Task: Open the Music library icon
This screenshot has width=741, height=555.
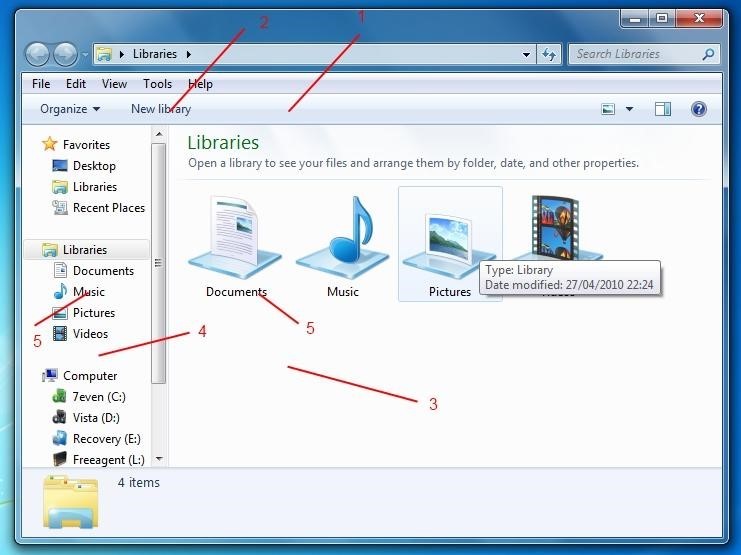Action: [x=342, y=239]
